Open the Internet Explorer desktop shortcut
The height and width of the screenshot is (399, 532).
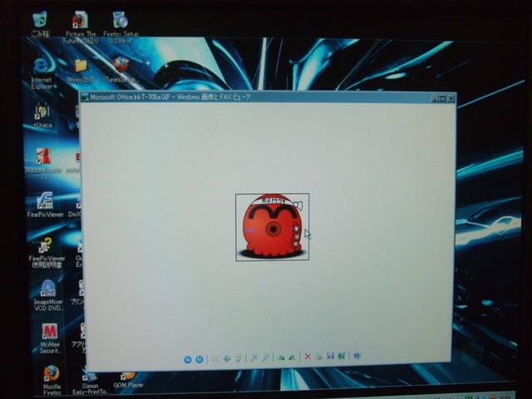41,69
